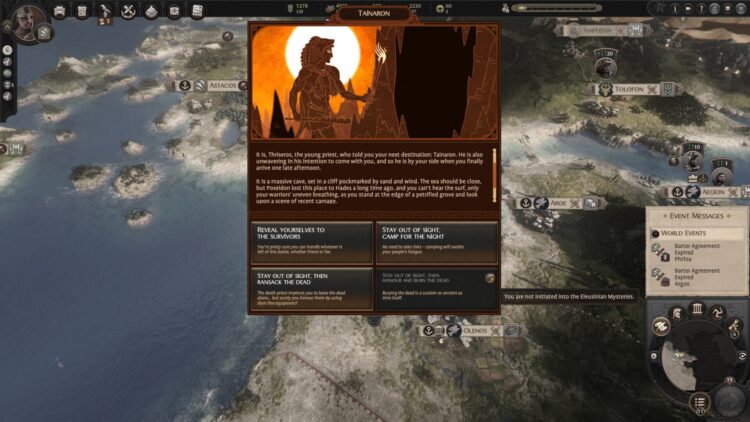The height and width of the screenshot is (422, 750).
Task: Open Barter Agreement Expired Phthia message
Action: point(696,253)
